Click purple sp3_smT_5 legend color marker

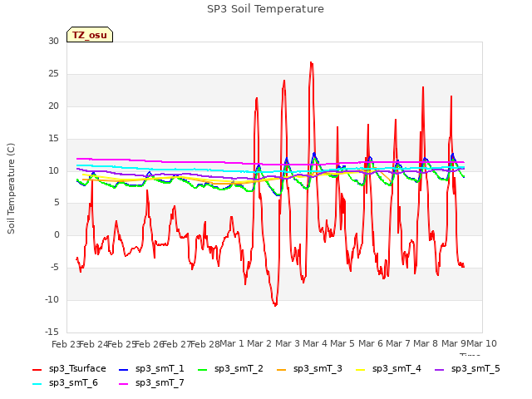440,369
